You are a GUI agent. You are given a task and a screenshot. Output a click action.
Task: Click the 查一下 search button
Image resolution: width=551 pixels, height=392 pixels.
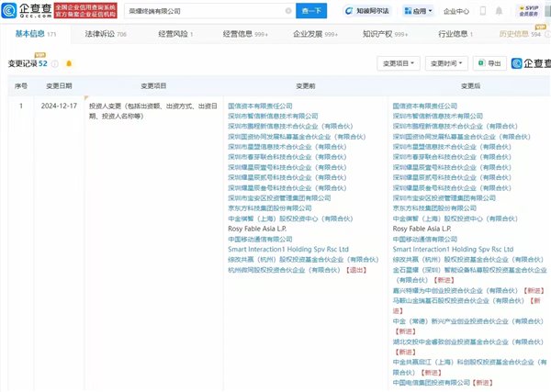(x=311, y=11)
